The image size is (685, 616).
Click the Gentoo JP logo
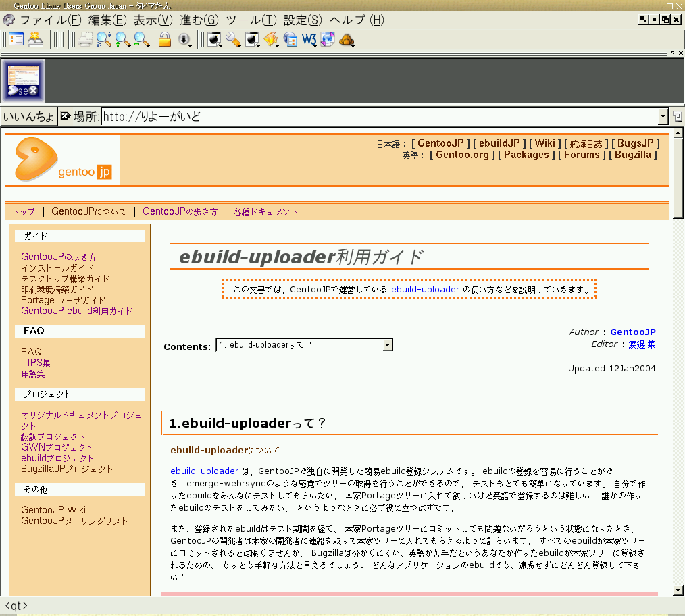point(63,159)
